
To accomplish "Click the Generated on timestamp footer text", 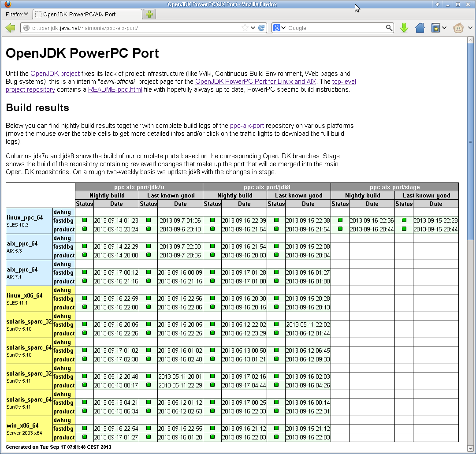I will [58, 447].
